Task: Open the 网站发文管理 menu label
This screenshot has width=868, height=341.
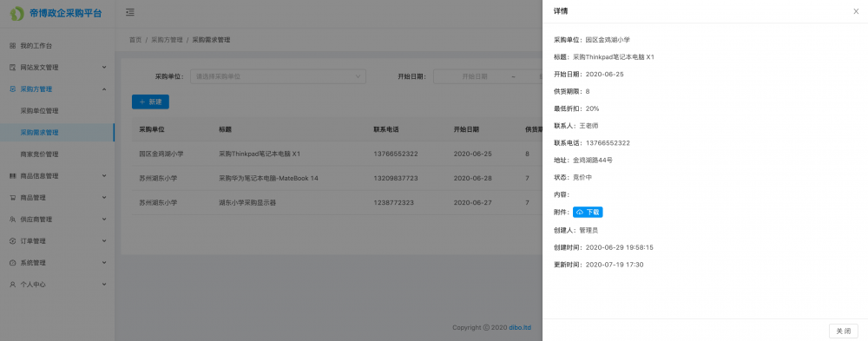Action: tap(39, 68)
